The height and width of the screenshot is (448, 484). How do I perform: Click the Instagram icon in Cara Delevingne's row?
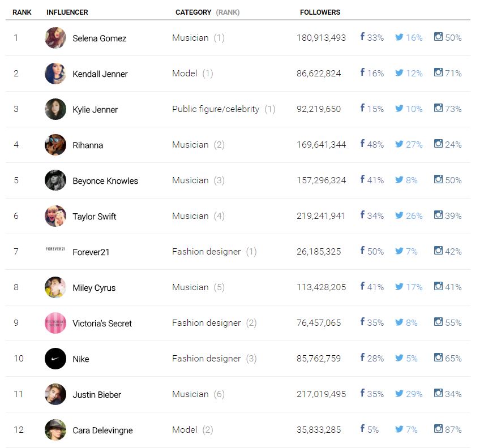438,429
